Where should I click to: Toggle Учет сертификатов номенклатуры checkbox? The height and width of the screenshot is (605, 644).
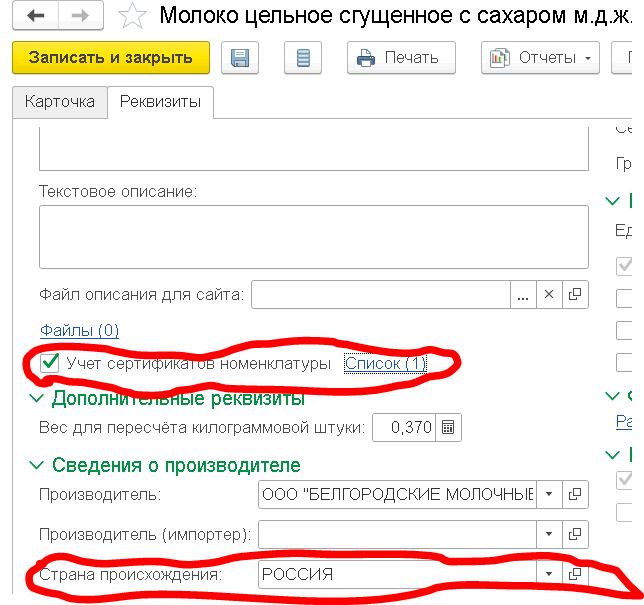pyautogui.click(x=49, y=364)
